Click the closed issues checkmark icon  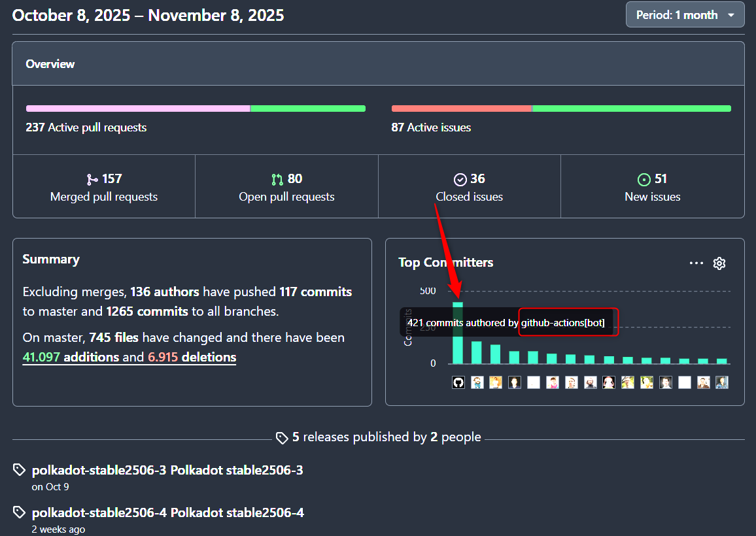[x=460, y=180]
